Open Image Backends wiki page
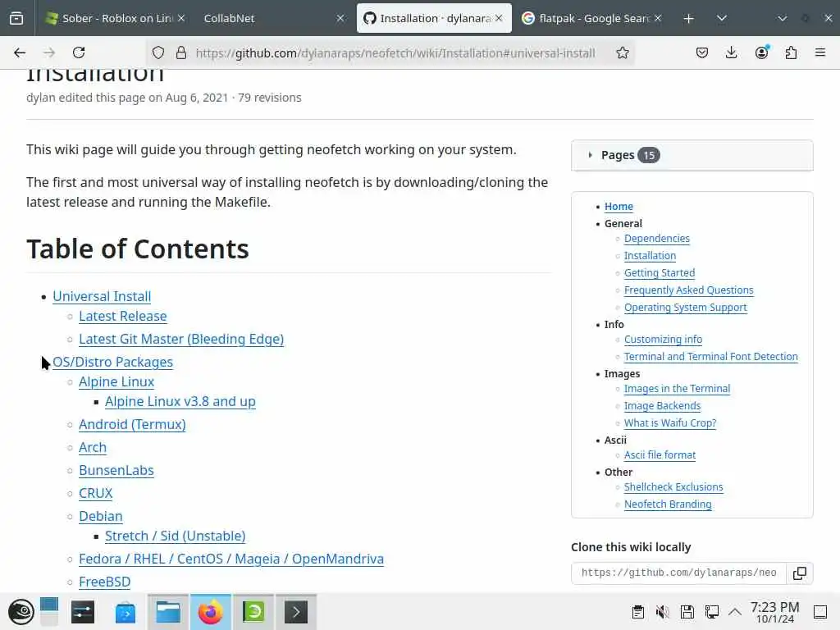The image size is (840, 630). 662,405
